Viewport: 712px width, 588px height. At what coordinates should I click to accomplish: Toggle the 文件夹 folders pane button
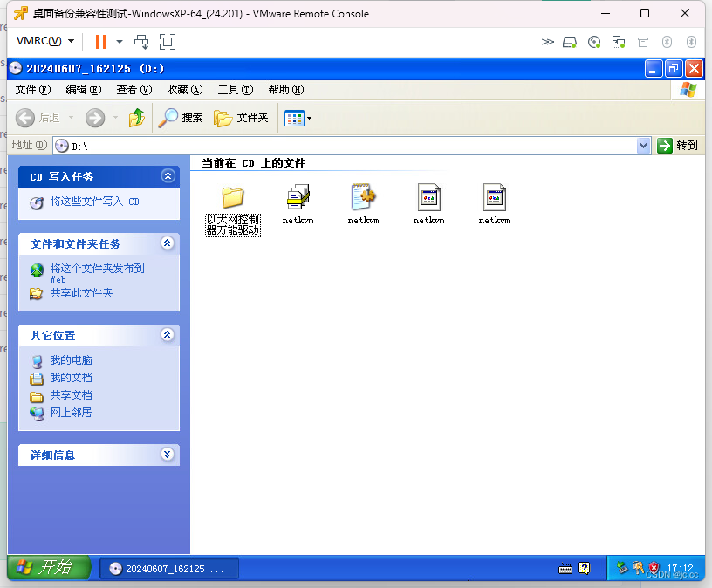(241, 118)
